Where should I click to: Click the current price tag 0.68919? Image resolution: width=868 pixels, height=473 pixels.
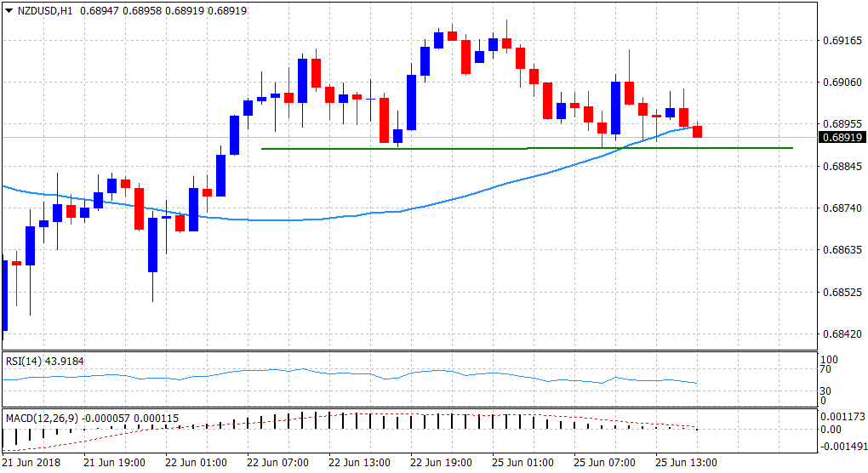tap(842, 137)
